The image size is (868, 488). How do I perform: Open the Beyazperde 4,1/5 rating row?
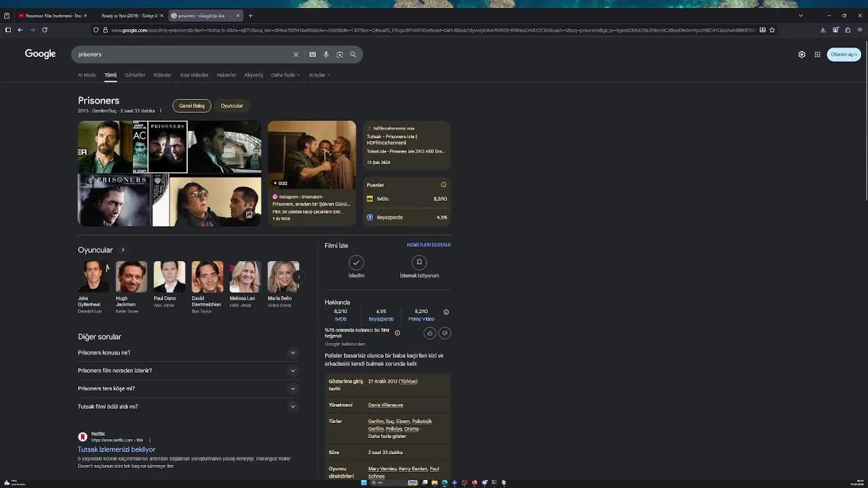406,218
